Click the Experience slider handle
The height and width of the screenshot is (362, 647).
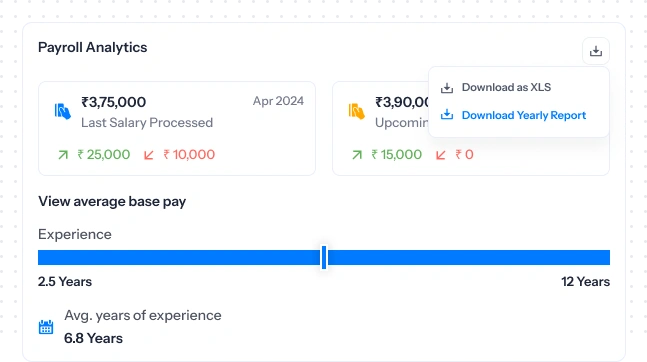(x=324, y=257)
